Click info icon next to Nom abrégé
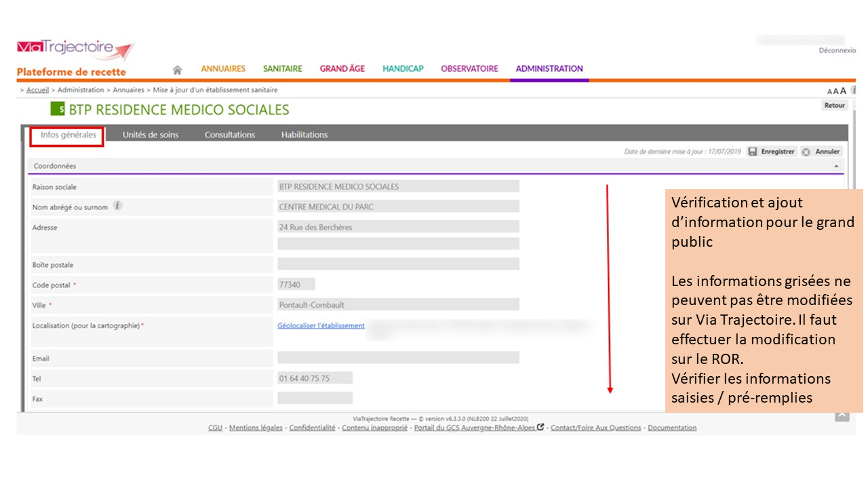The width and height of the screenshot is (868, 488). pyautogui.click(x=117, y=206)
